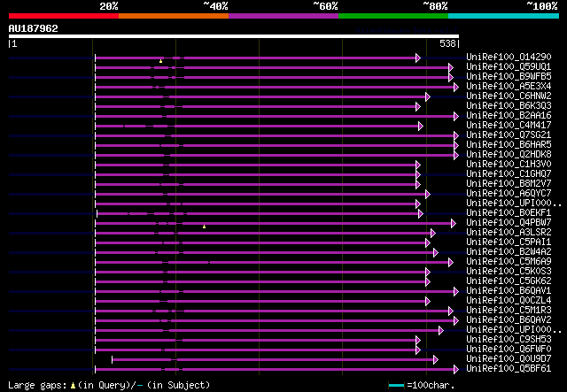The height and width of the screenshot is (392, 567).
Task: Click the arrowhead ending the UniRef100_B2W4A2 alignment
Action: [x=436, y=253]
